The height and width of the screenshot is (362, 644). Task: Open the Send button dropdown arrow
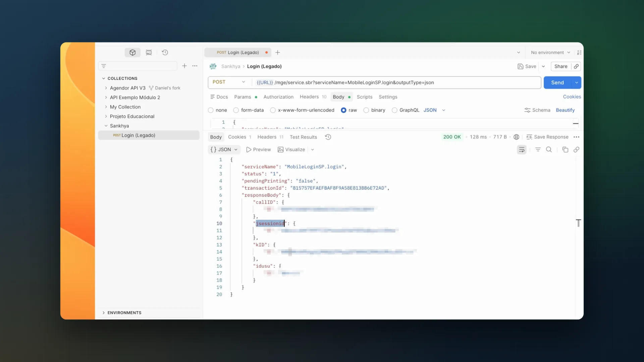pyautogui.click(x=577, y=82)
